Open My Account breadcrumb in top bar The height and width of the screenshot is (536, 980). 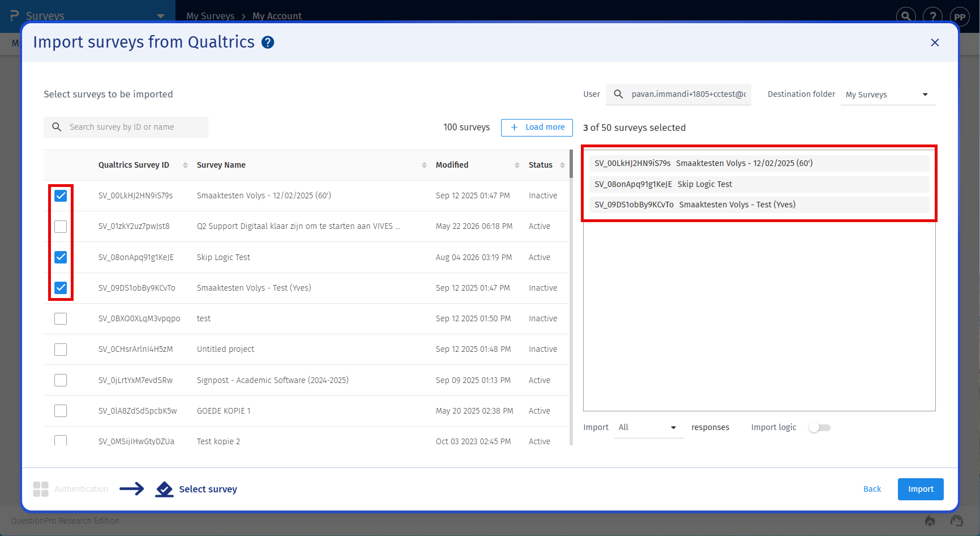pos(277,16)
